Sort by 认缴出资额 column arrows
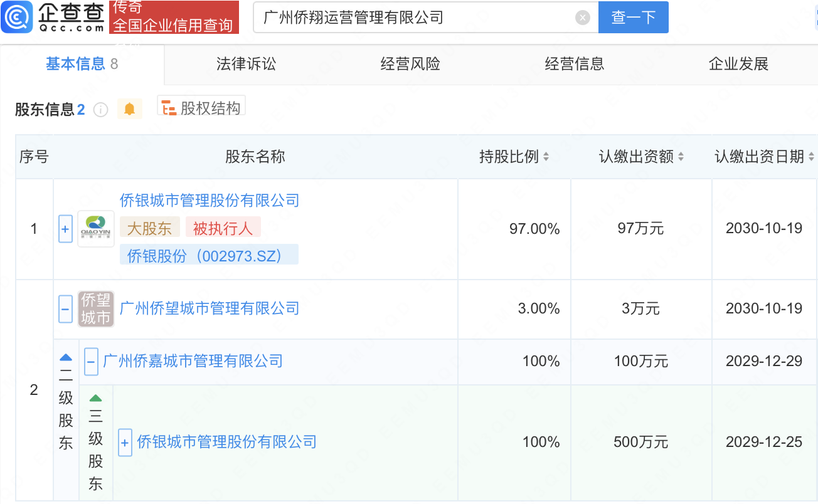This screenshot has width=818, height=504. click(x=681, y=157)
